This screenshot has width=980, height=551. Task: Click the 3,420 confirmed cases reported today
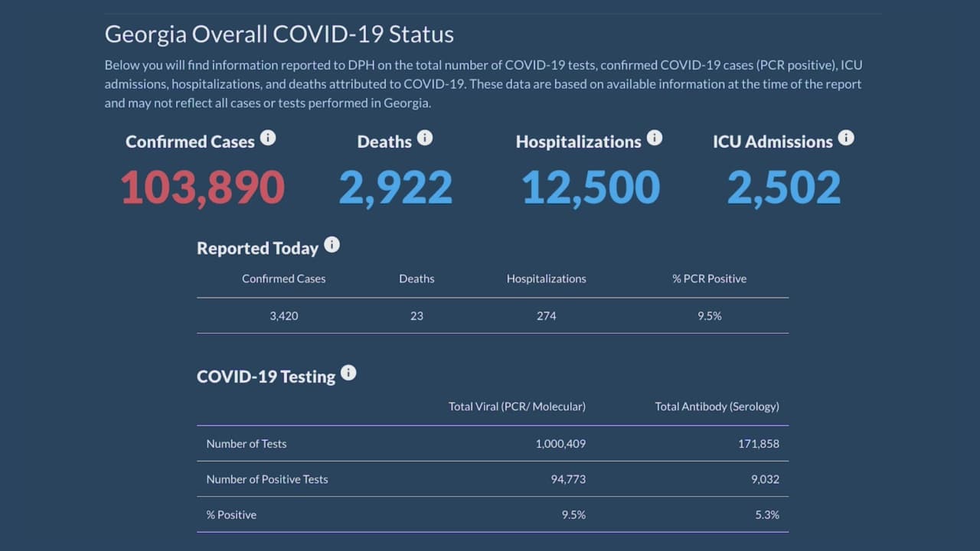[284, 315]
